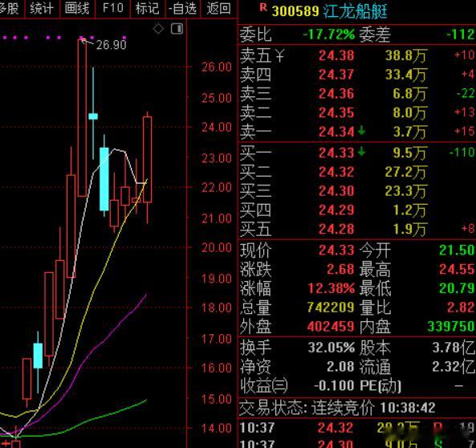Screen dimensions: 476x448
Task: Click the 26.90 high price label on chart
Action: coord(111,45)
